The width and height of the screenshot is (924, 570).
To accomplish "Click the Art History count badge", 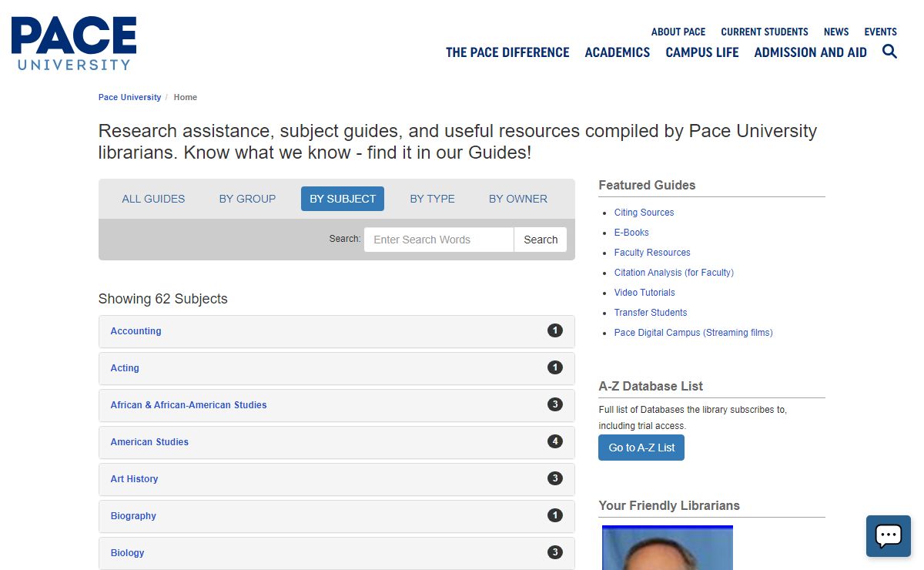I will tap(555, 478).
